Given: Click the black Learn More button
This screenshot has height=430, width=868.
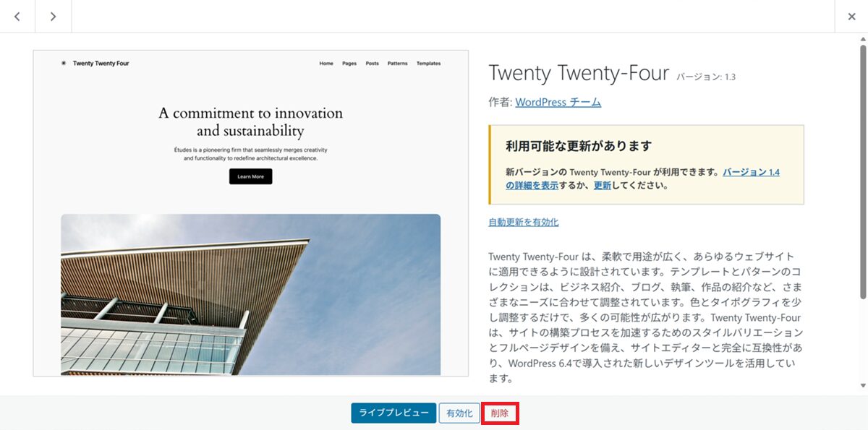Looking at the screenshot, I should click(250, 176).
